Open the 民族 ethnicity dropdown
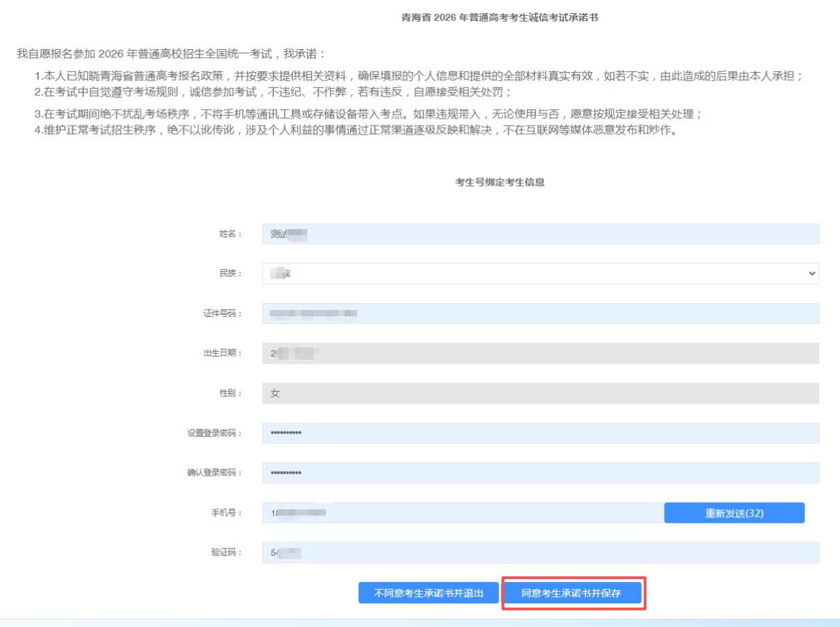 coord(540,273)
